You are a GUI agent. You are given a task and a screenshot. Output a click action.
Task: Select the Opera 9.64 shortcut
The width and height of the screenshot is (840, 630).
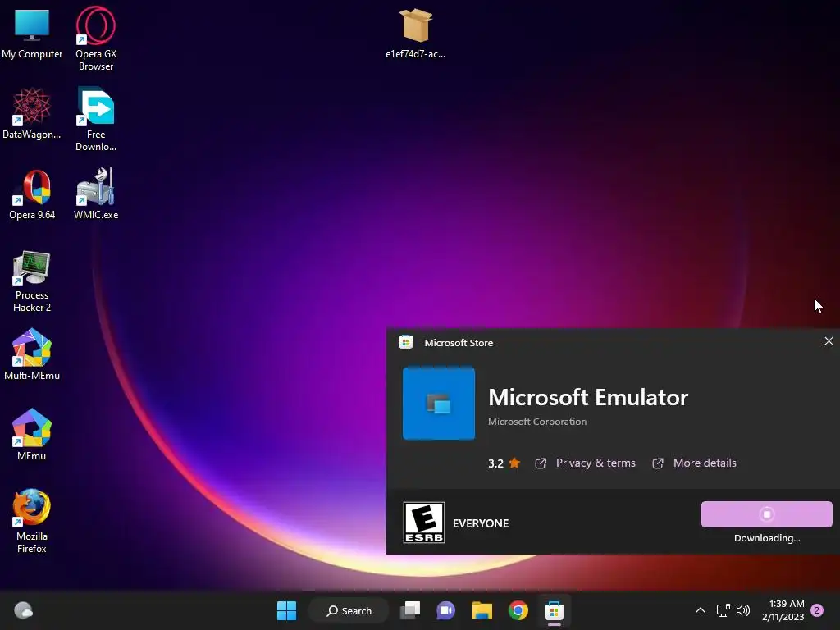[x=32, y=194]
